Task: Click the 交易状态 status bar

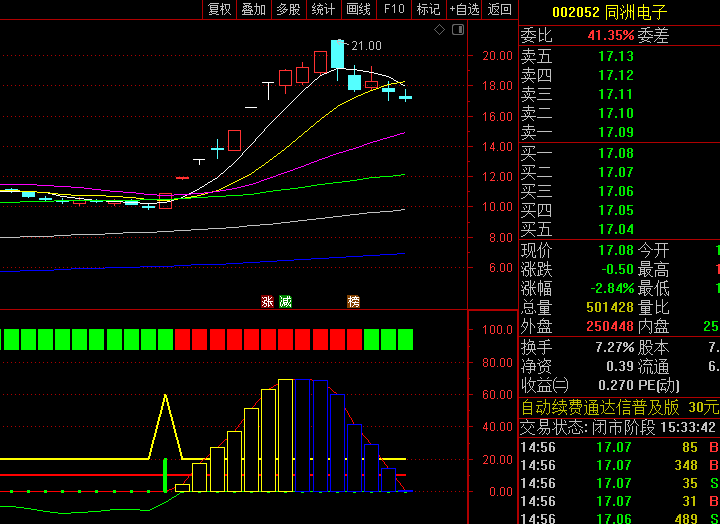Action: [x=618, y=427]
